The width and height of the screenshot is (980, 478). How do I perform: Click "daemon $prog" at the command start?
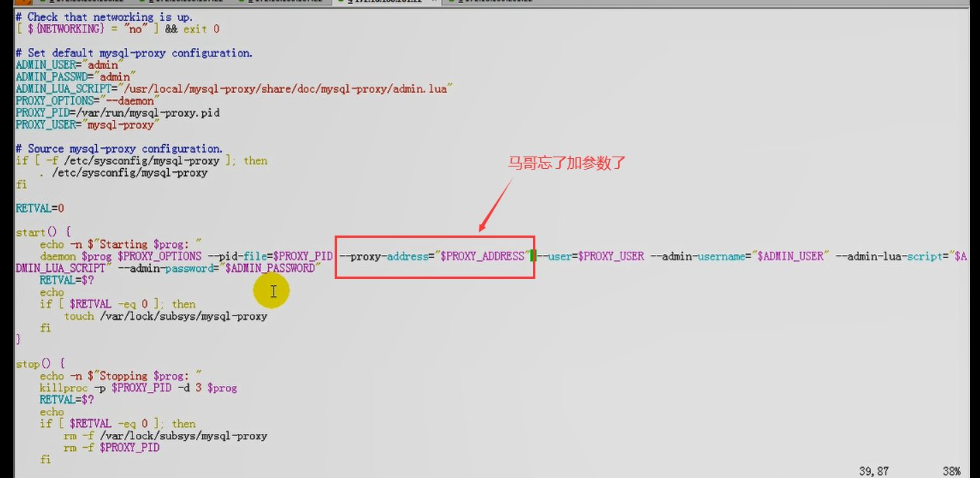(76, 256)
